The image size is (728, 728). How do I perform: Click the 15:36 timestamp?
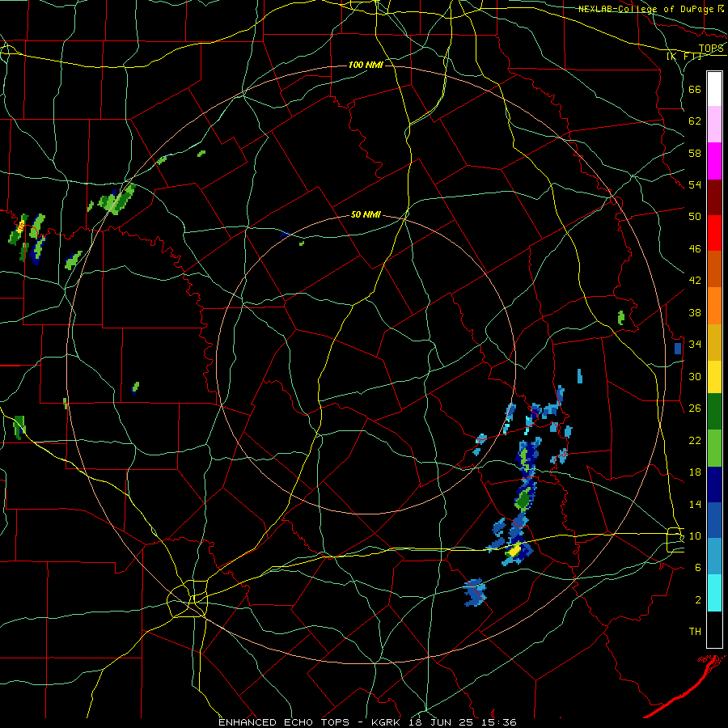pos(500,722)
